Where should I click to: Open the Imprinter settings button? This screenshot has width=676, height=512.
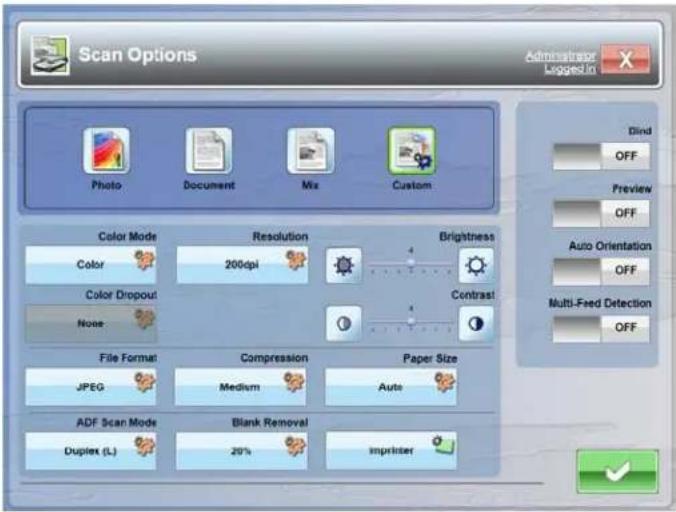391,451
